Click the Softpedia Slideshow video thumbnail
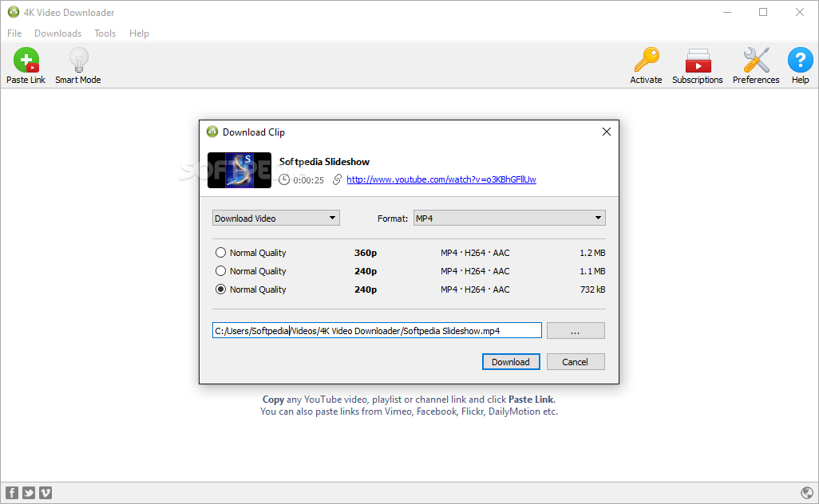The width and height of the screenshot is (819, 504). click(239, 170)
